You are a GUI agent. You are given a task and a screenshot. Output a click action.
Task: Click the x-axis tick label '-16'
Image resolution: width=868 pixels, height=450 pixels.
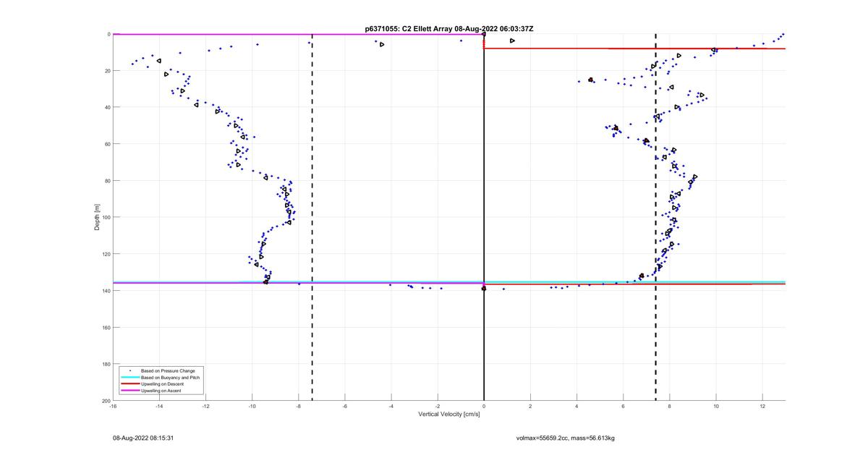[113, 407]
